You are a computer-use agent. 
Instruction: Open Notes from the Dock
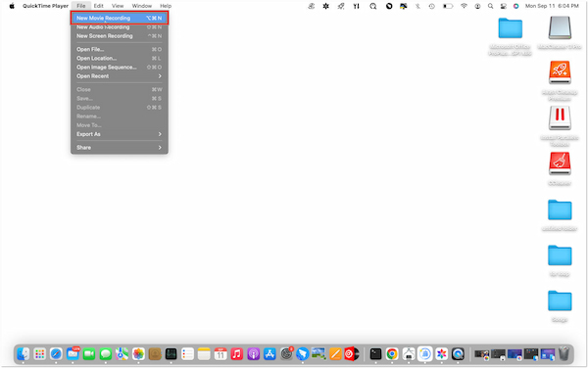(x=204, y=353)
